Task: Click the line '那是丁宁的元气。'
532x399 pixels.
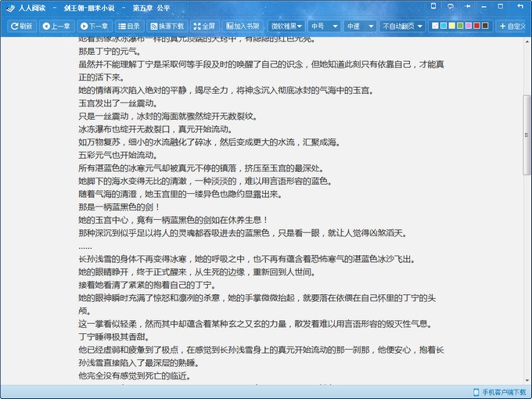Action: pos(110,52)
